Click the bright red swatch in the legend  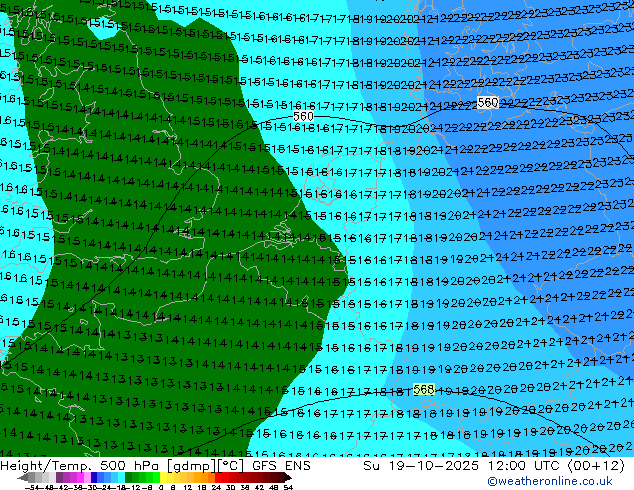click(218, 478)
